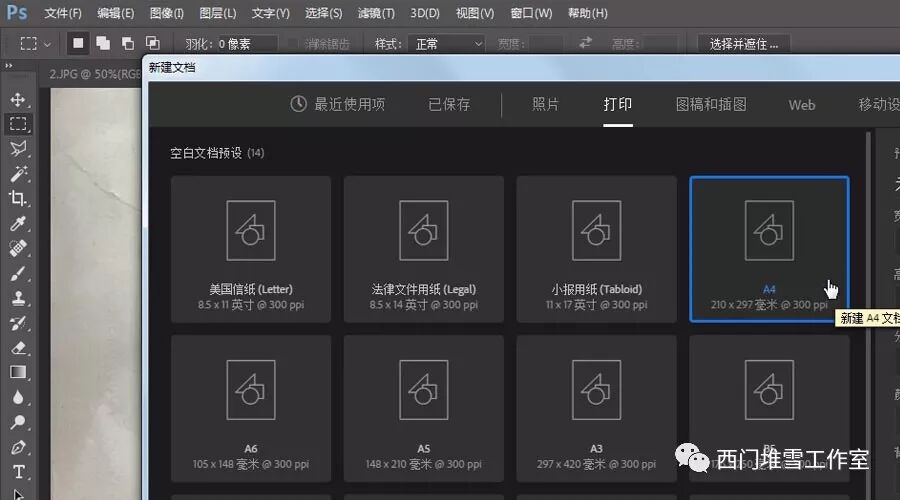Select the A5 148 x 210 preset
Image resolution: width=900 pixels, height=500 pixels.
[424, 409]
